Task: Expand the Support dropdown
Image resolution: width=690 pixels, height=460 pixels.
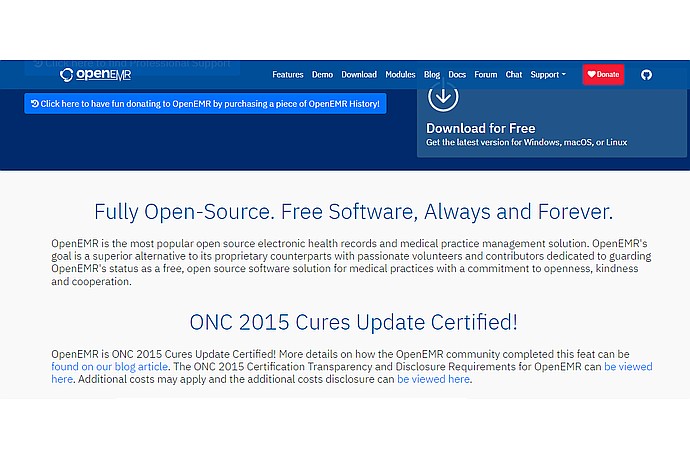Action: pyautogui.click(x=548, y=75)
